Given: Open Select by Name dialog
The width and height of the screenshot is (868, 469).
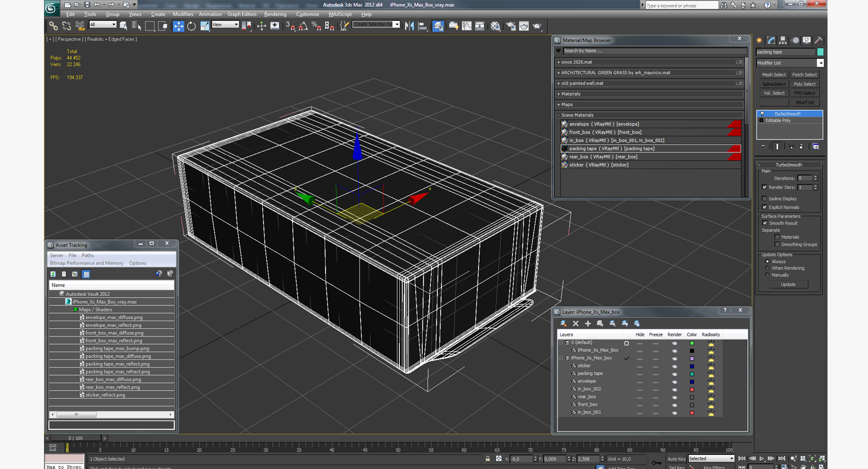Looking at the screenshot, I should pyautogui.click(x=137, y=26).
